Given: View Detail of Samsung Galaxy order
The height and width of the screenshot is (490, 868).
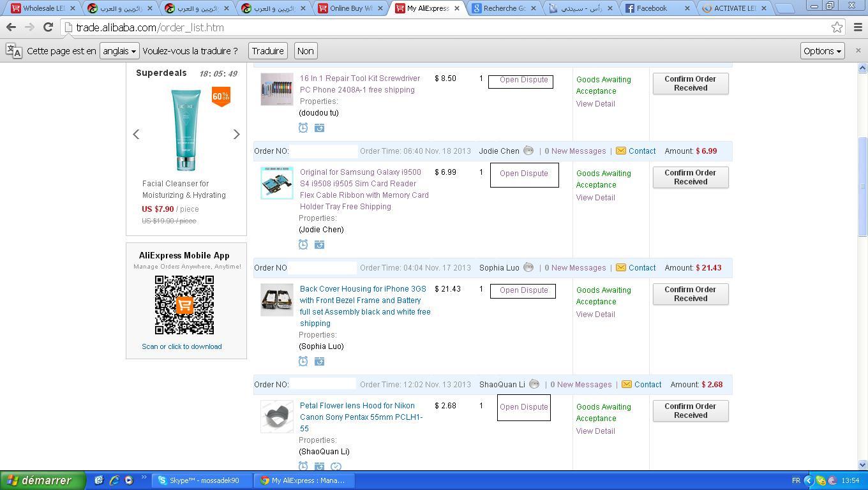Looking at the screenshot, I should click(595, 198).
